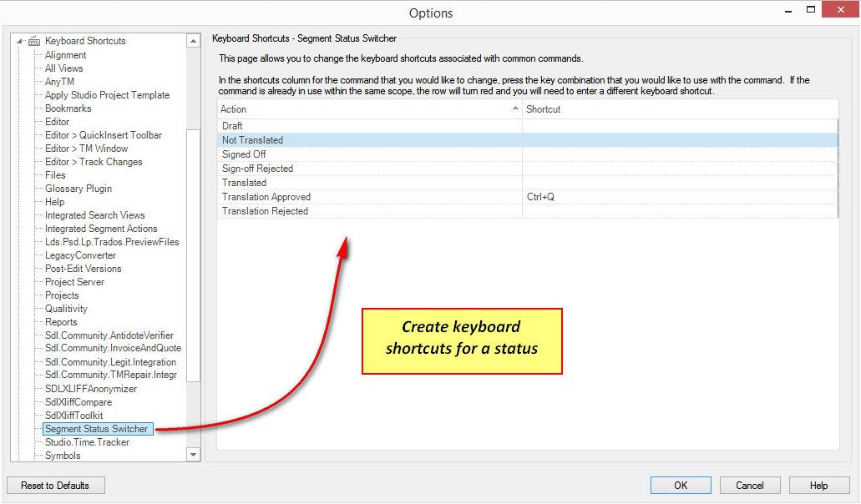Select Alignment in the shortcuts tree
Screen dimensions: 861x504
(65, 55)
